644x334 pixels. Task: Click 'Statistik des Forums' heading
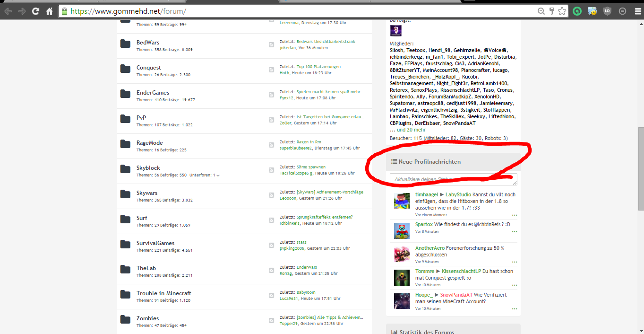[426, 332]
